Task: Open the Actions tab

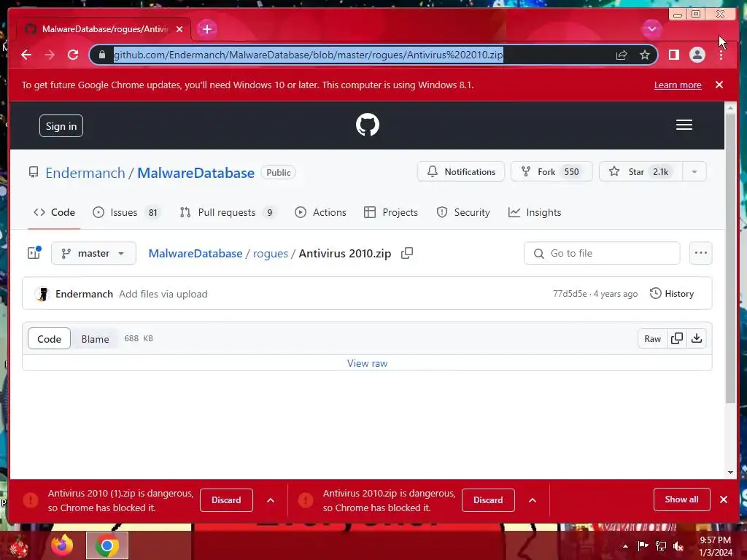Action: [x=320, y=212]
